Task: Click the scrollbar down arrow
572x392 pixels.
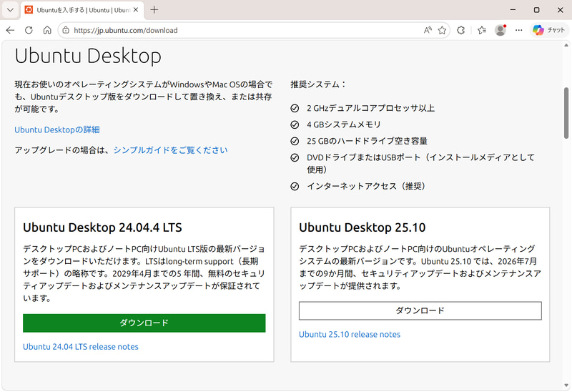Action: pos(566,386)
